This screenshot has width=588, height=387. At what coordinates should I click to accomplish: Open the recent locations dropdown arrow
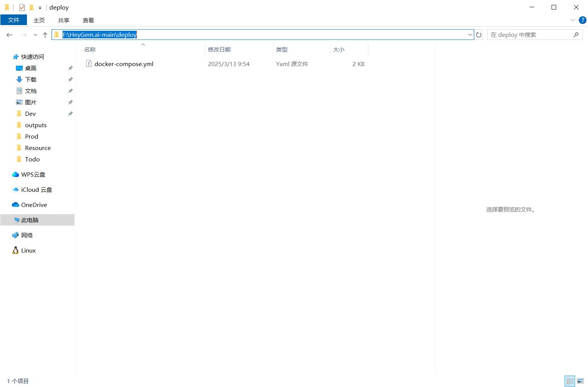point(35,35)
